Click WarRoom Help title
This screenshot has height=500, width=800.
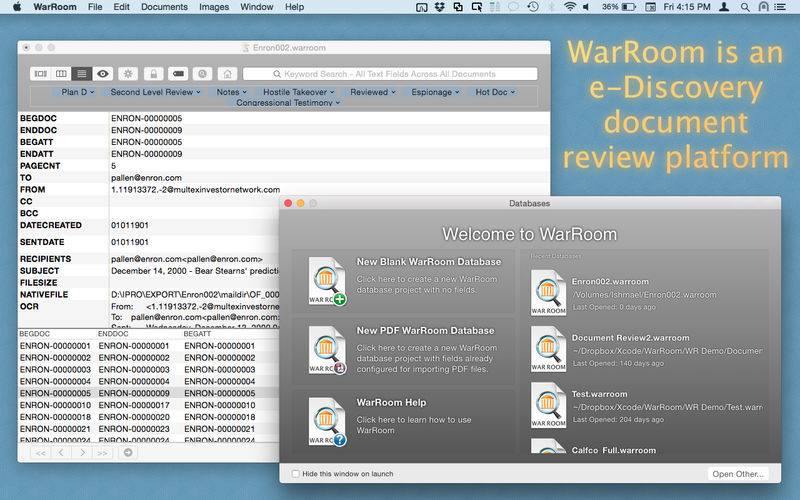pos(391,403)
